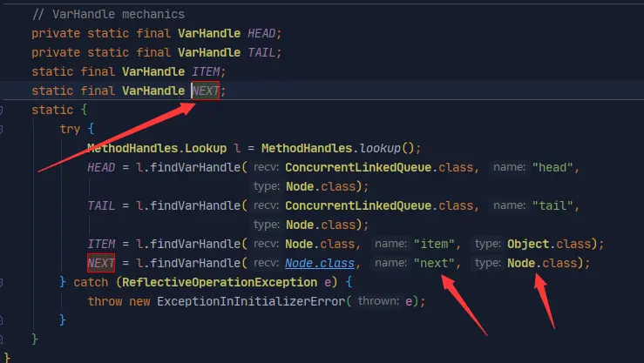Click ReflectiveOperationException in the catch clause
The height and width of the screenshot is (363, 644).
click(x=220, y=282)
